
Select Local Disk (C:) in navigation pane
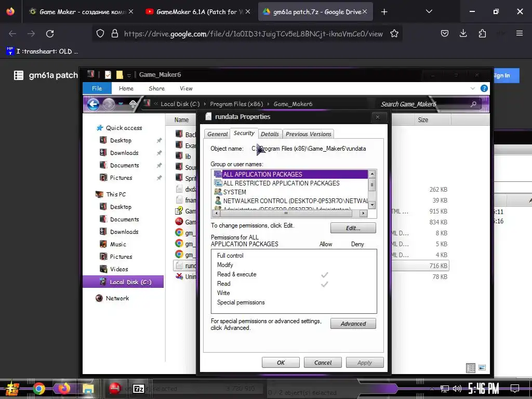(x=123, y=282)
